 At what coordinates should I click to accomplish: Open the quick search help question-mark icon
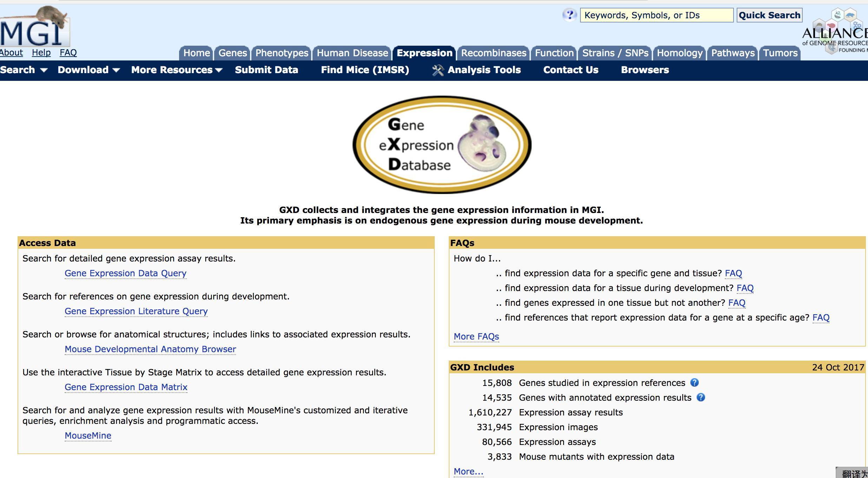570,15
